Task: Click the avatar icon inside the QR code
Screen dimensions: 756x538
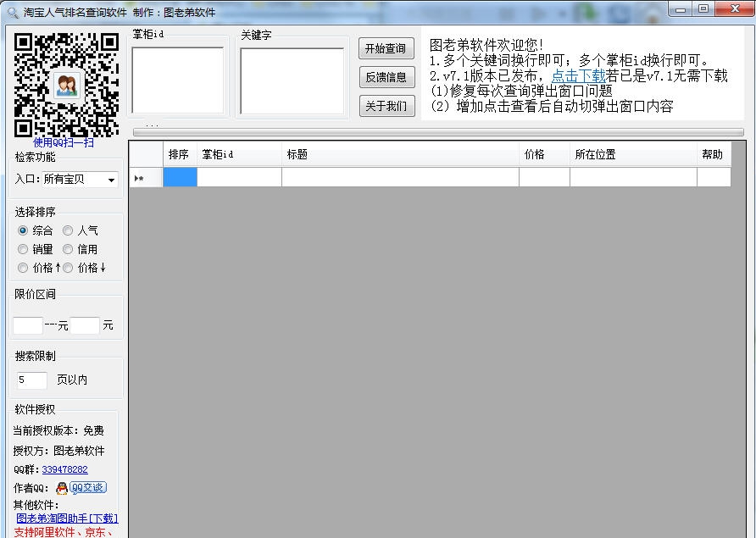Action: [66, 85]
